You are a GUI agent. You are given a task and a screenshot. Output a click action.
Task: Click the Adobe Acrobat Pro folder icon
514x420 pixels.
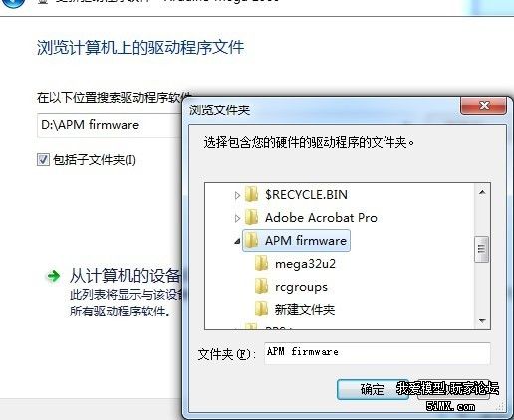click(x=251, y=217)
